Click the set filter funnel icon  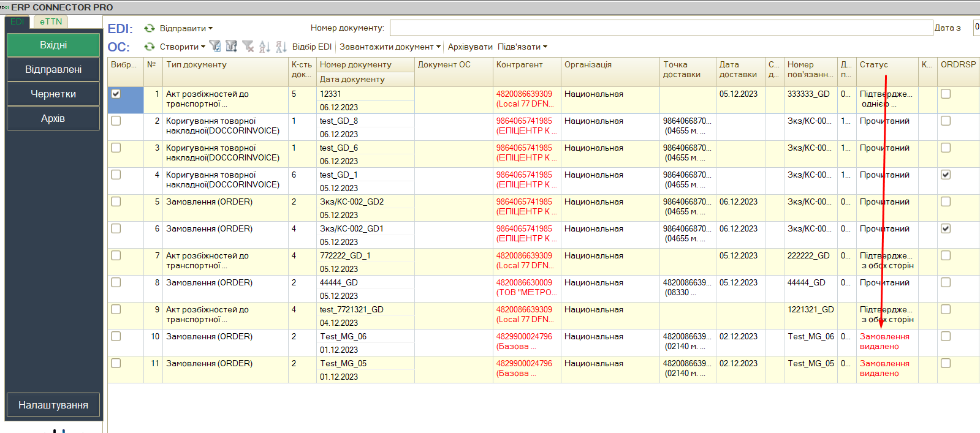[x=215, y=47]
